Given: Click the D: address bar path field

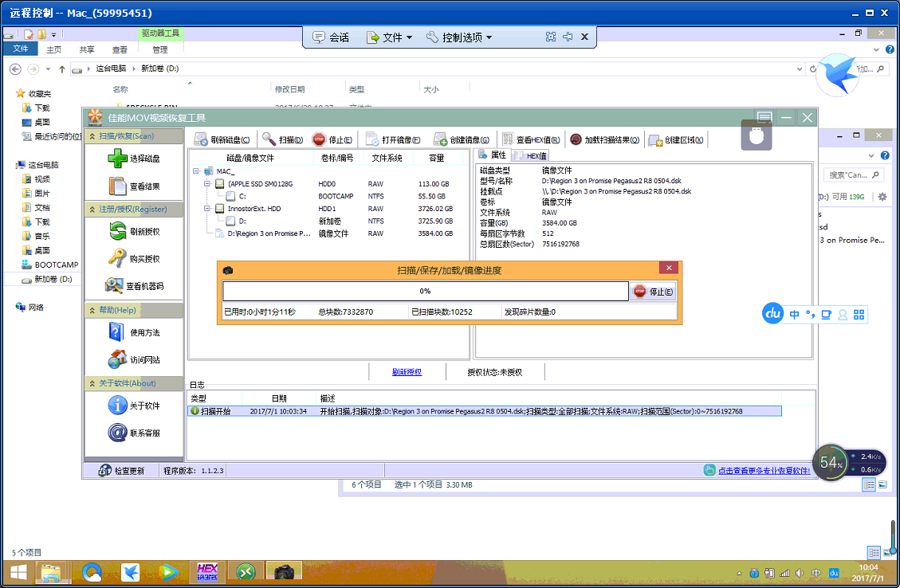Looking at the screenshot, I should click(438, 69).
